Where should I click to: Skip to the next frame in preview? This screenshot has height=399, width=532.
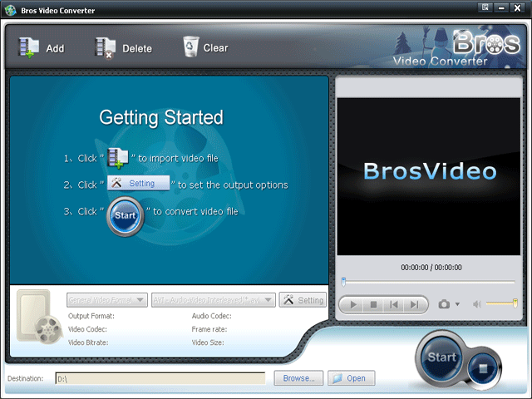tap(414, 305)
